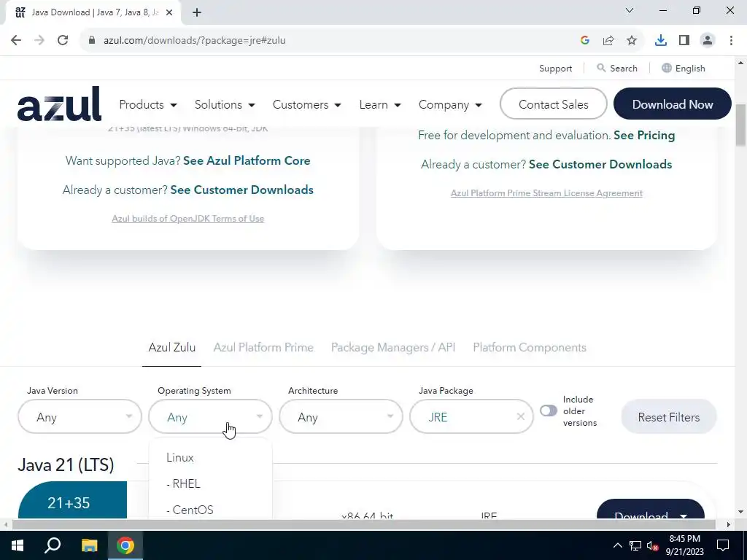Viewport: 747px width, 560px height.
Task: Open File Explorer from taskbar
Action: [89, 545]
